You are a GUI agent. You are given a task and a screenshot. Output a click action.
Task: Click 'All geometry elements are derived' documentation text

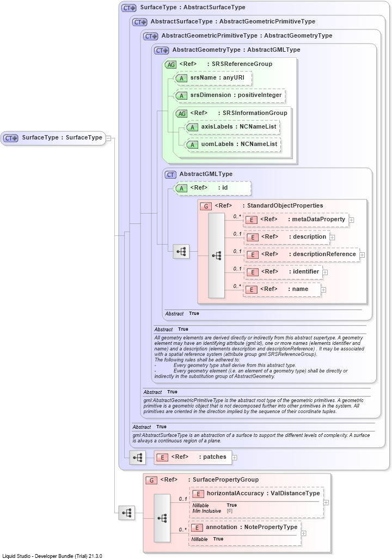(x=259, y=357)
